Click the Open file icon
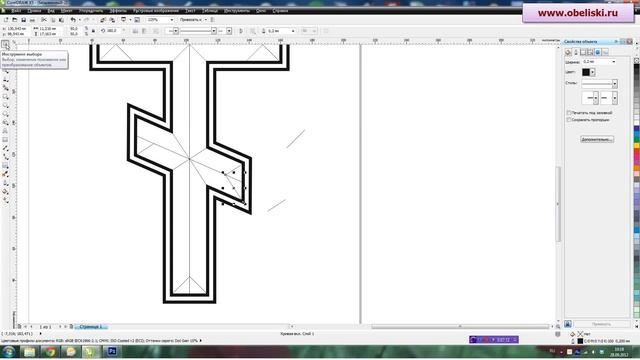 pyautogui.click(x=15, y=20)
